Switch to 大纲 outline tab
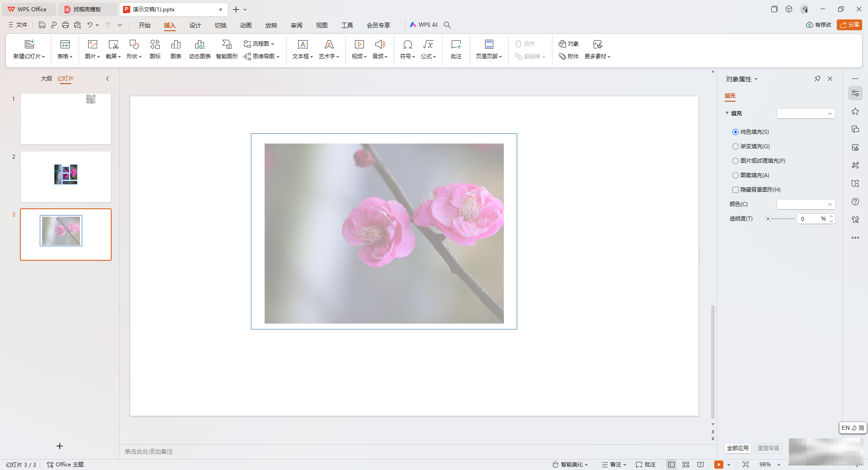This screenshot has height=470, width=868. tap(47, 79)
